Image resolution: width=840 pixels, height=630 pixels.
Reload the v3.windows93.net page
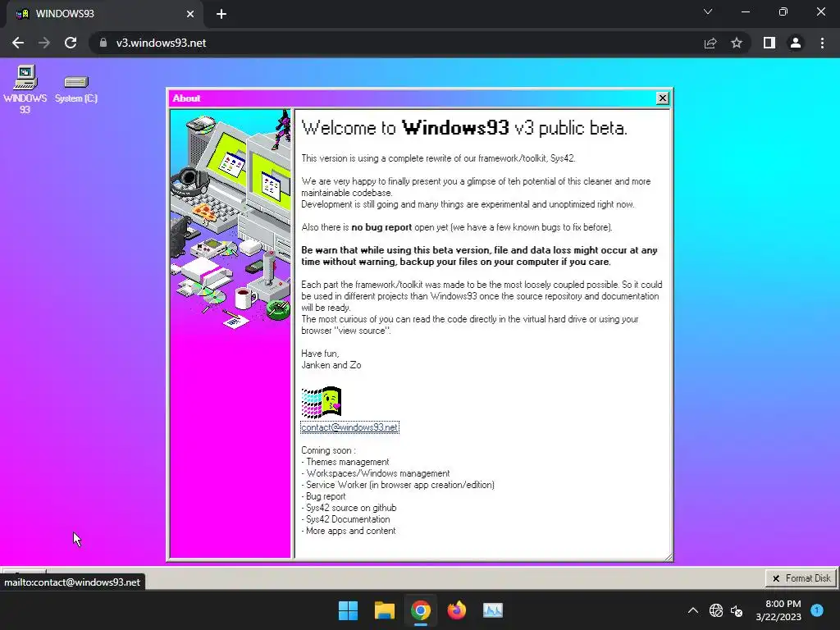71,43
